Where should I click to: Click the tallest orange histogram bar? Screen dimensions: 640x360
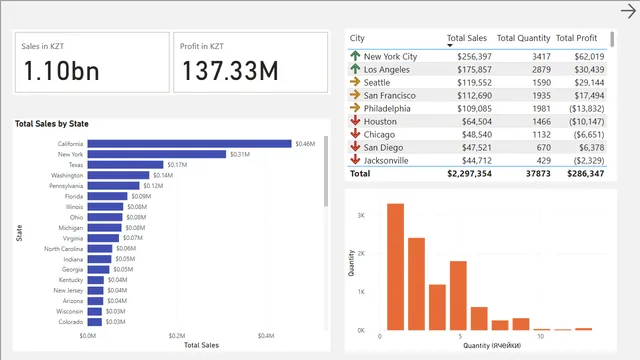[x=396, y=267]
